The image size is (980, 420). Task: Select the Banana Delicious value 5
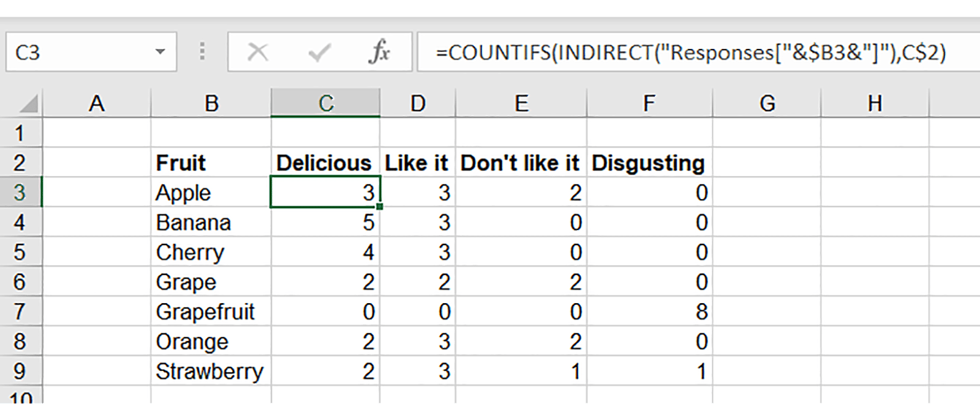(x=325, y=222)
